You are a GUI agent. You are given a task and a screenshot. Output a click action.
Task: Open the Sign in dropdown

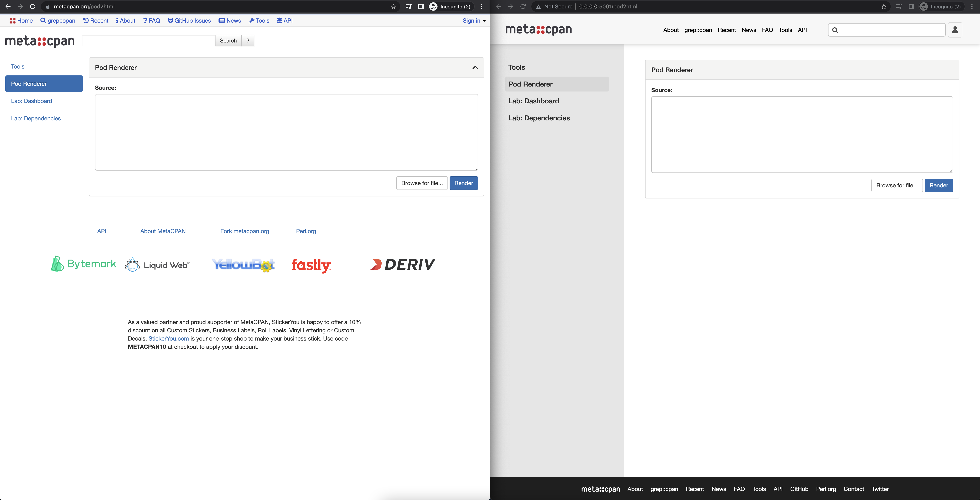click(474, 20)
